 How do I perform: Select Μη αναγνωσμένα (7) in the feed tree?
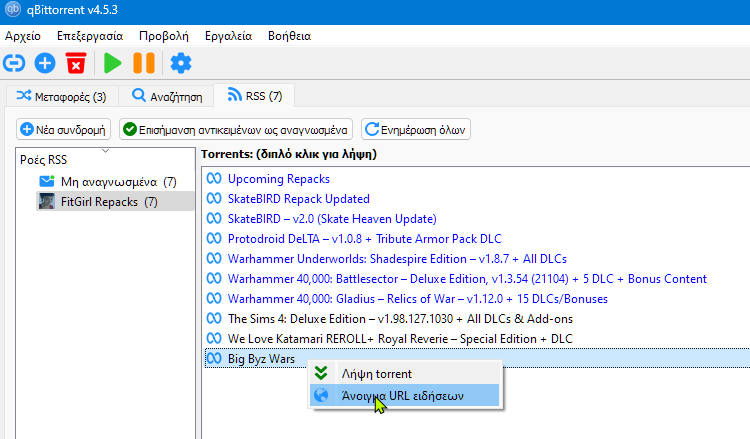tap(119, 182)
